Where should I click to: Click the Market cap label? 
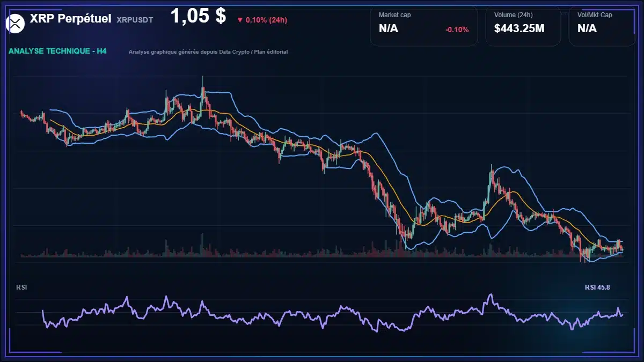click(x=394, y=15)
